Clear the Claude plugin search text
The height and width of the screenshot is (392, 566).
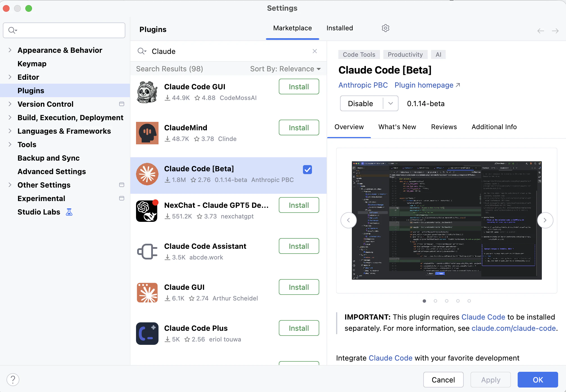click(x=315, y=51)
